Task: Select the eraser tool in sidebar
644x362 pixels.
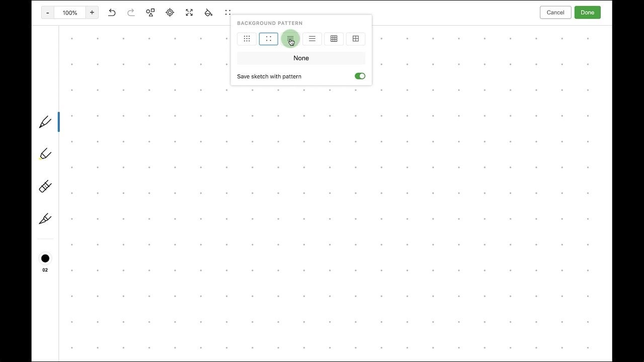Action: click(45, 187)
